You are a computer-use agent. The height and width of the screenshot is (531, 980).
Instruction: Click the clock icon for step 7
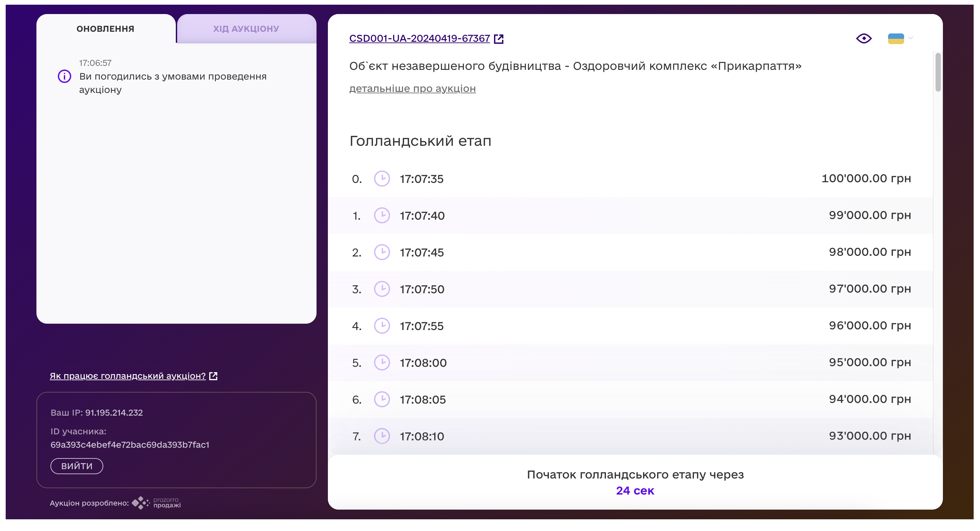click(x=382, y=436)
